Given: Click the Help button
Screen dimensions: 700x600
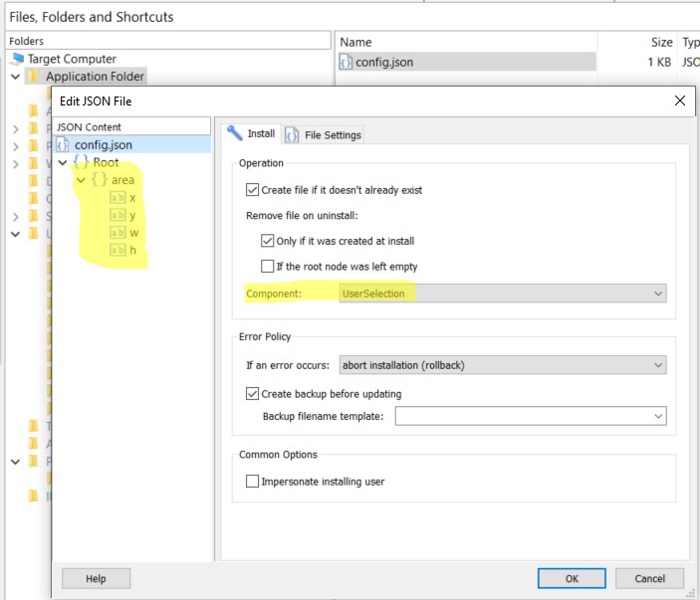Looking at the screenshot, I should [96, 578].
